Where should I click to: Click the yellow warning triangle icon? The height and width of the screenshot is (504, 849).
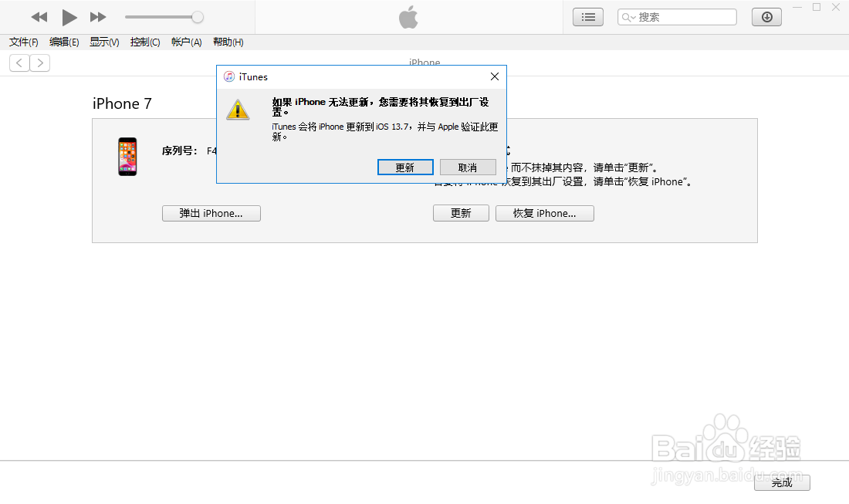(x=238, y=110)
